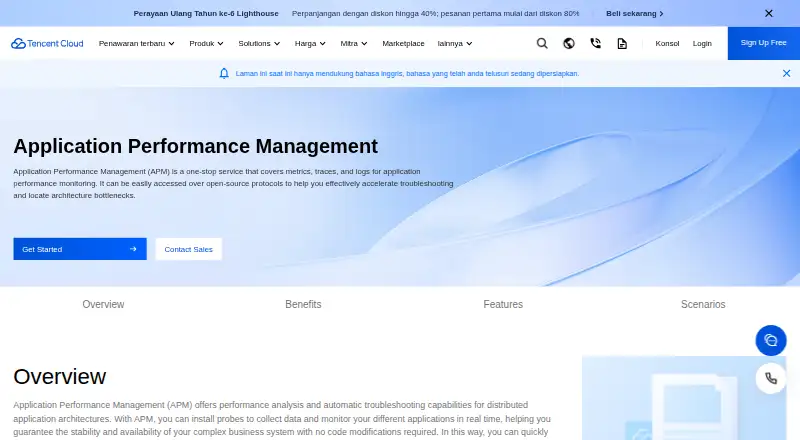Expand the lainnya menu

(x=455, y=43)
